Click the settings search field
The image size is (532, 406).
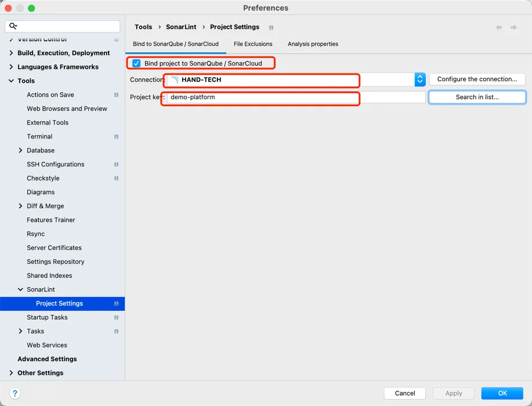[x=63, y=26]
